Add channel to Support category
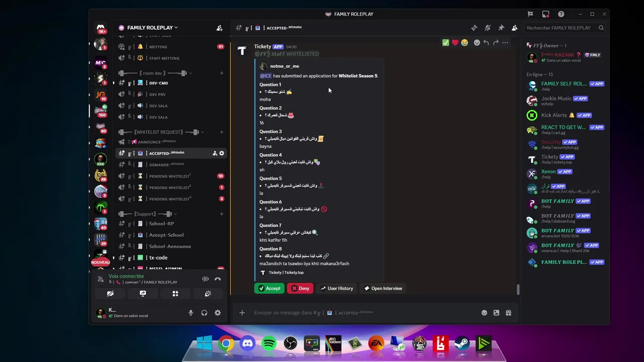 [x=221, y=214]
